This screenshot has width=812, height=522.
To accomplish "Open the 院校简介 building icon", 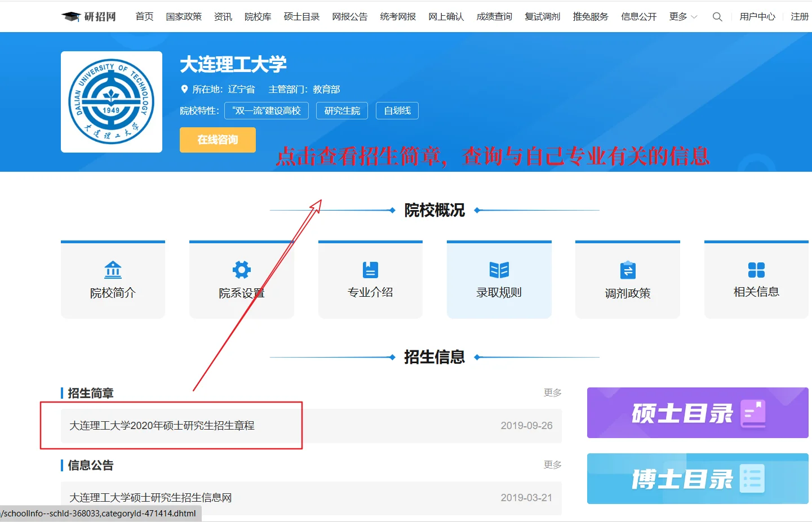I will (x=113, y=270).
